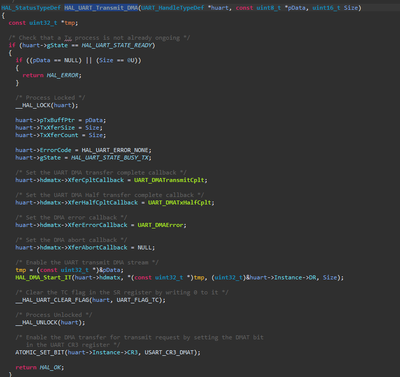The width and height of the screenshot is (400, 377).
Task: Click 'Instance->CR3' register reference
Action: (x=115, y=353)
